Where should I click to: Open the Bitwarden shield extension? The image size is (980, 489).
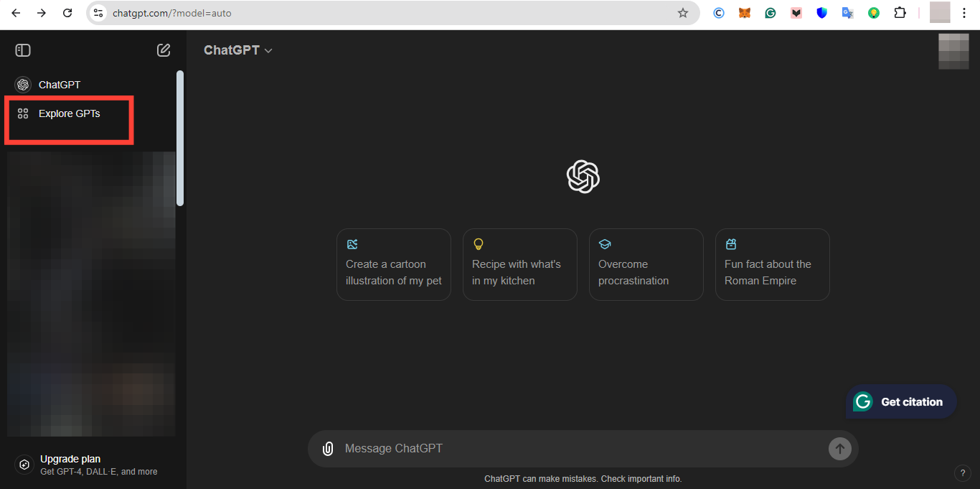pos(822,13)
